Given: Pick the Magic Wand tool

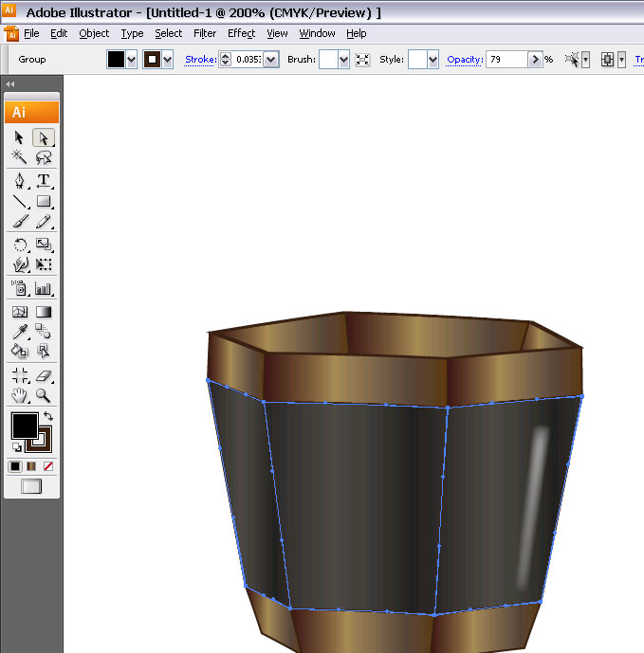Looking at the screenshot, I should click(20, 157).
